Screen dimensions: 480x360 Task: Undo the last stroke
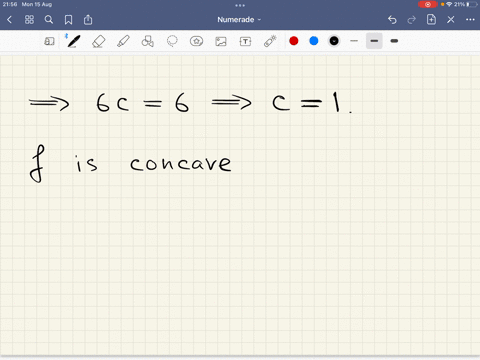[392, 20]
